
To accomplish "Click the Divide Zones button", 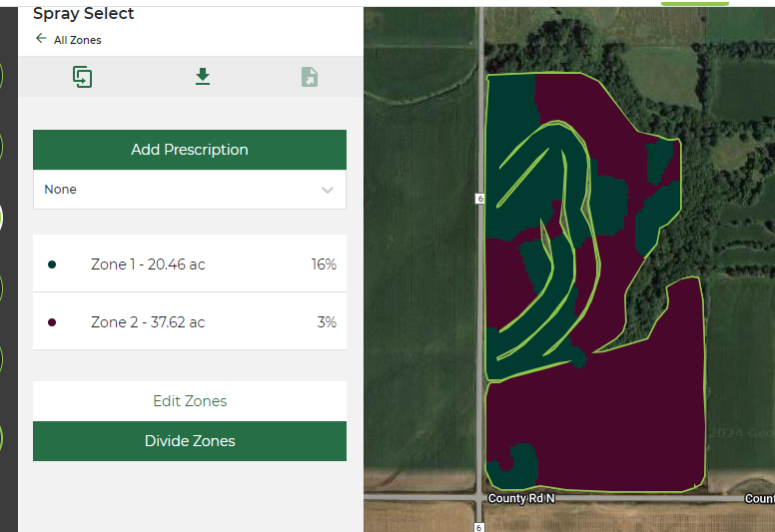I will point(190,441).
